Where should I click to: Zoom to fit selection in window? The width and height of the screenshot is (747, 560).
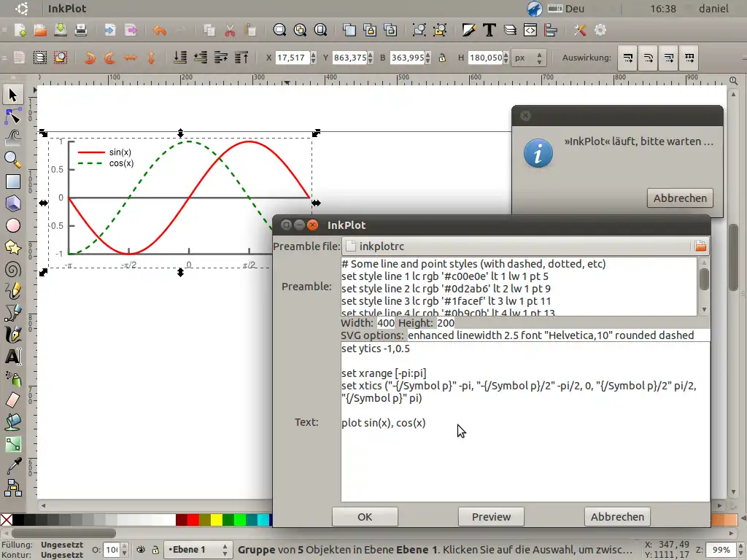pyautogui.click(x=279, y=31)
